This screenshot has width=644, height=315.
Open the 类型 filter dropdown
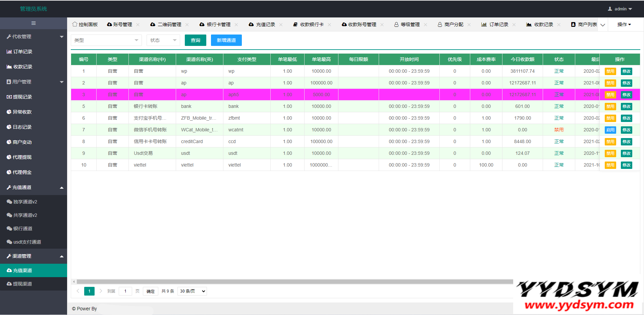pos(106,40)
